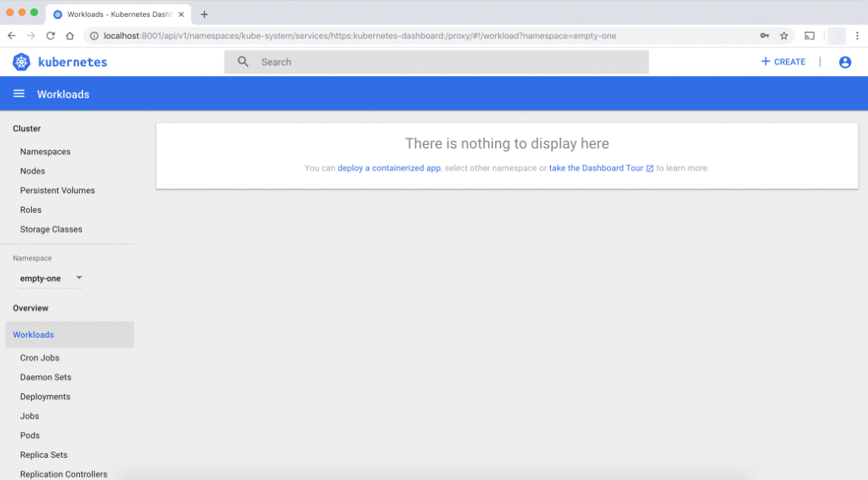Click the Kubernetes helm logo icon
This screenshot has width=868, height=480.
click(21, 62)
